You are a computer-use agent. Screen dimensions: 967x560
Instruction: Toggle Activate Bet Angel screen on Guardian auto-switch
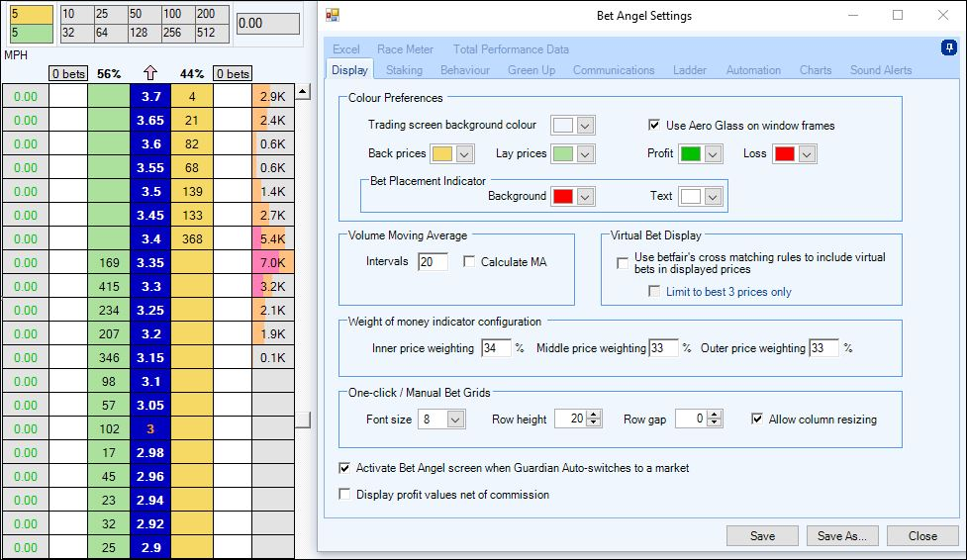click(344, 468)
